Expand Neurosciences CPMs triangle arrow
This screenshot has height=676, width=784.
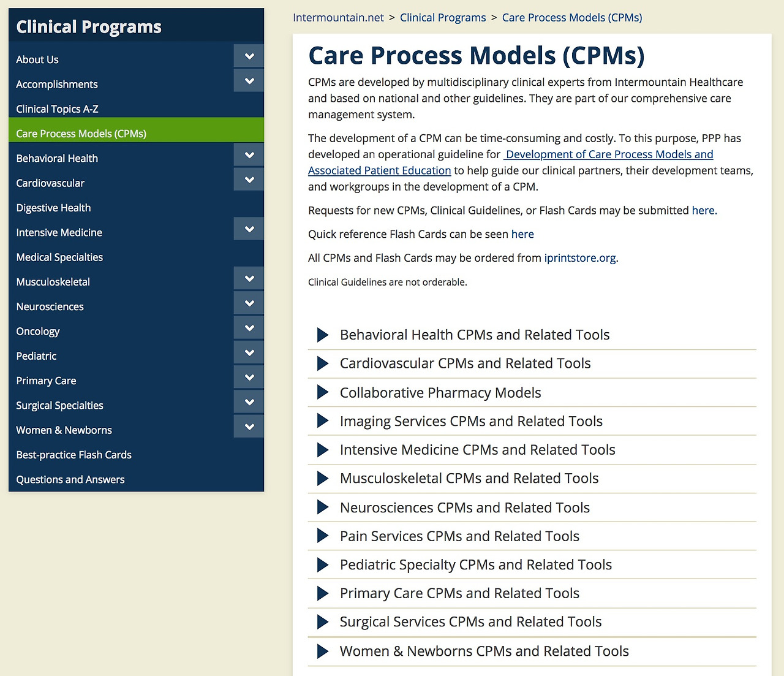[x=323, y=507]
